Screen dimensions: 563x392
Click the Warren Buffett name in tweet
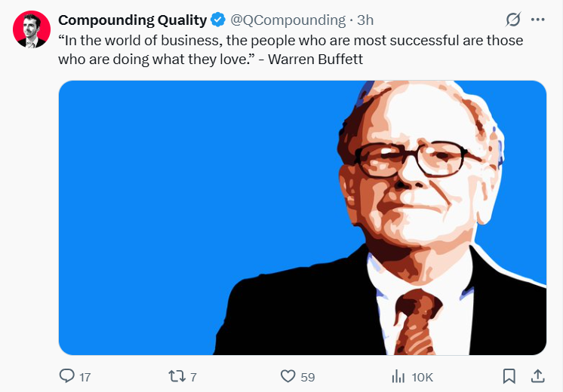click(315, 59)
